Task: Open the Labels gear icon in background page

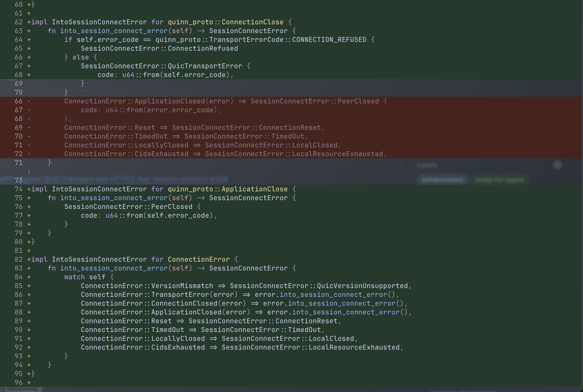Action: pyautogui.click(x=558, y=165)
